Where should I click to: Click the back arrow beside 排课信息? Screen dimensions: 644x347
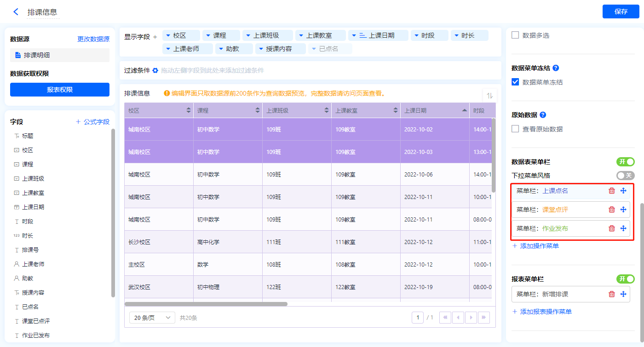16,12
